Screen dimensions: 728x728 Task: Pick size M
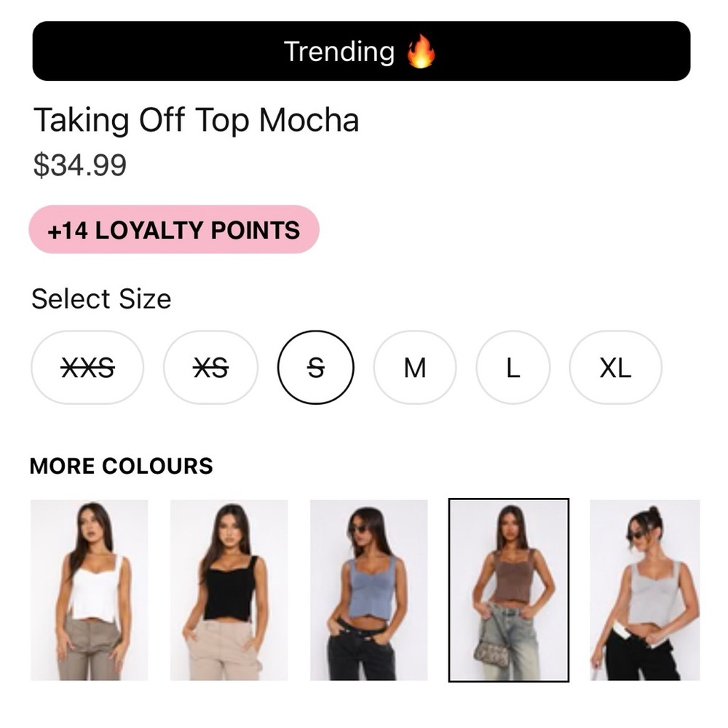[x=415, y=368]
